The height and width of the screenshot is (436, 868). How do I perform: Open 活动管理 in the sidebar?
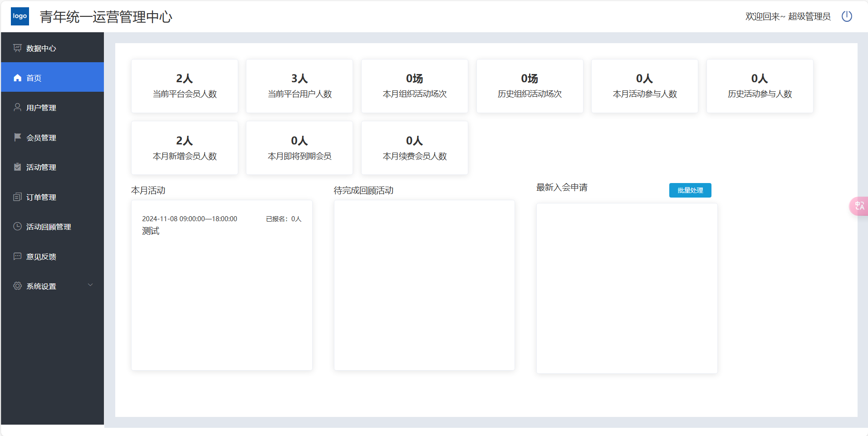pyautogui.click(x=53, y=167)
